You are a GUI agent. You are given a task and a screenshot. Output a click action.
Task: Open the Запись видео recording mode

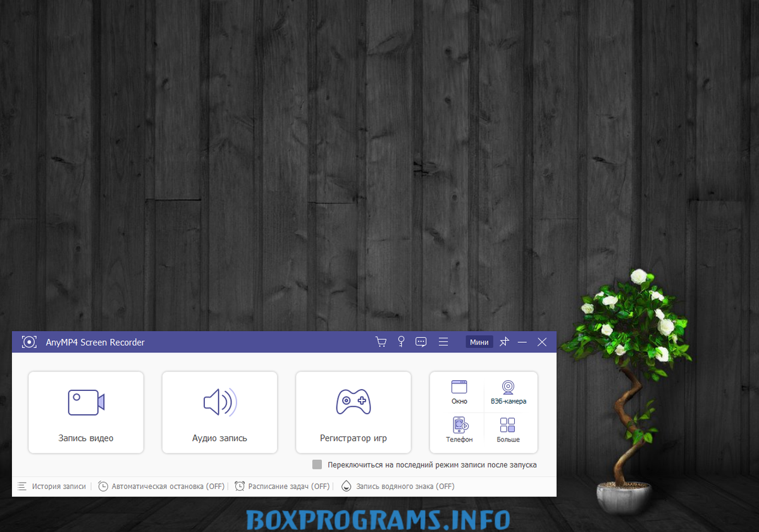click(x=86, y=412)
